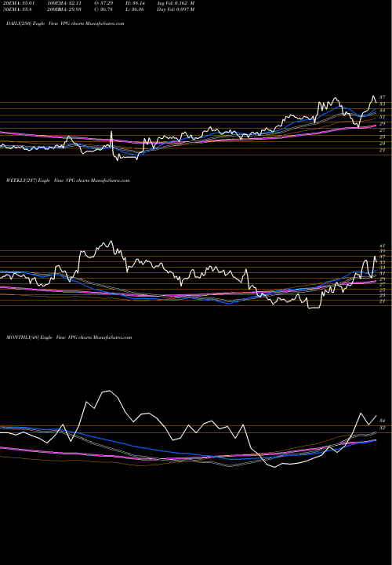Click the 37 price label on daily chart

383,97
